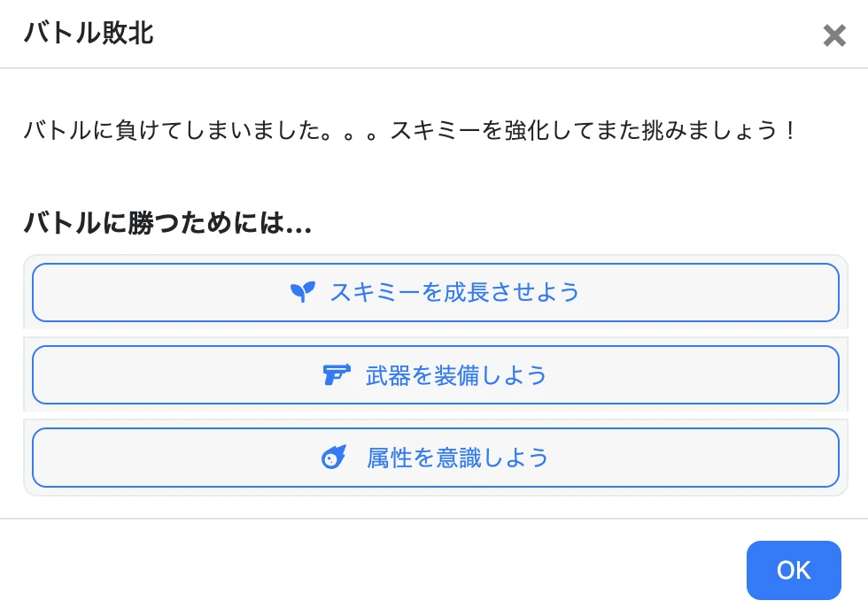
Task: Click the バトル敗北 dialog title
Action: [x=89, y=33]
